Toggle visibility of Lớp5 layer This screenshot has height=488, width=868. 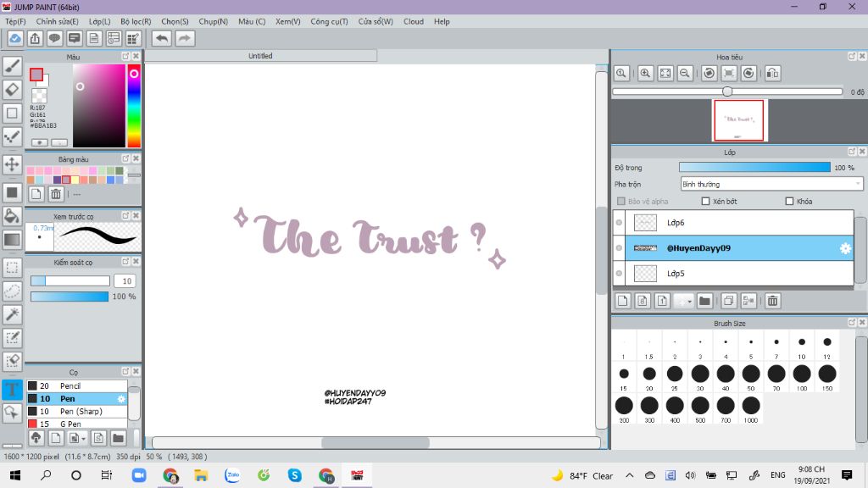[619, 274]
